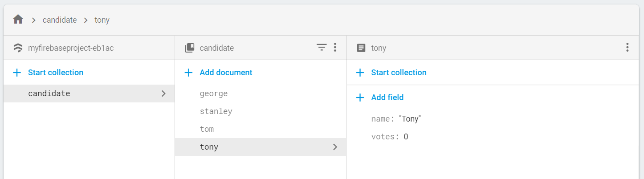This screenshot has width=644, height=179.
Task: Click the document icon beside tony header
Action: [361, 48]
